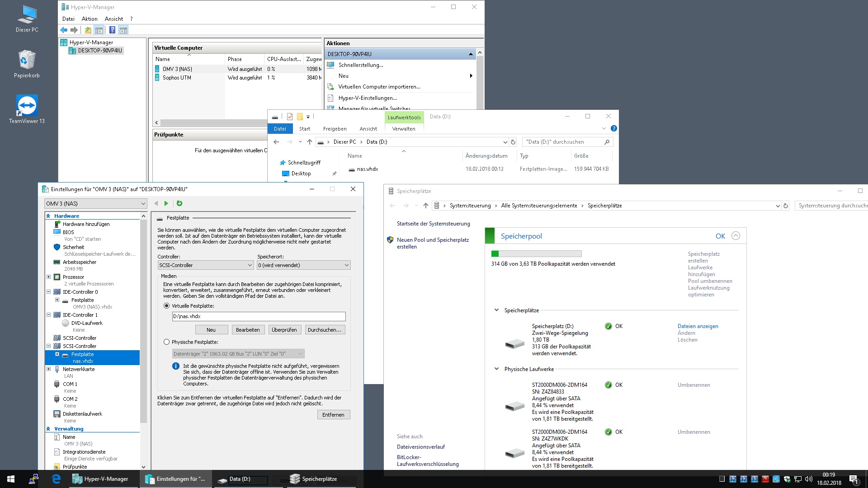Collapse the IDE-Controller 0 tree node
868x488 pixels.
[49, 292]
